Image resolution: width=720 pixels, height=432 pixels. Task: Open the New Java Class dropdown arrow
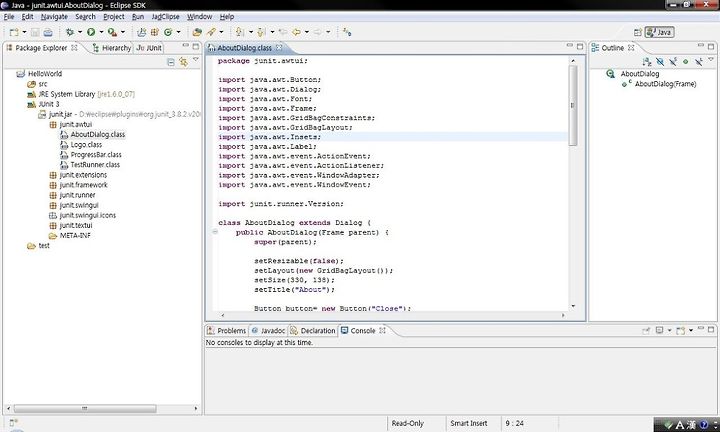[x=178, y=32]
